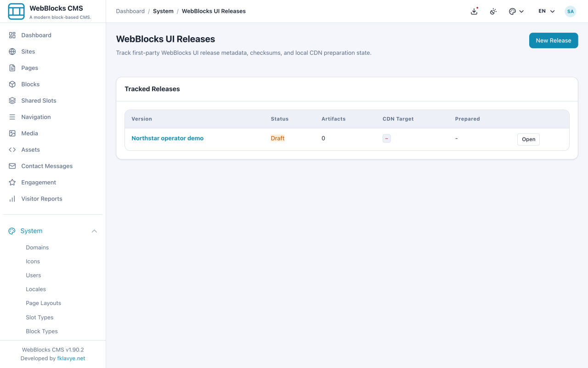Click the Media image icon

(x=12, y=133)
